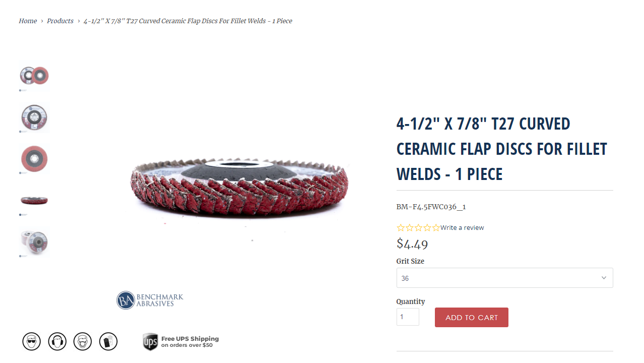Click the safety glasses icon
Image resolution: width=644 pixels, height=363 pixels.
coord(31,341)
